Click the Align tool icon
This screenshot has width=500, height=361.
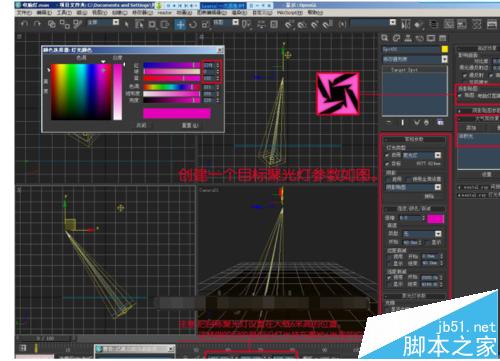click(x=418, y=24)
